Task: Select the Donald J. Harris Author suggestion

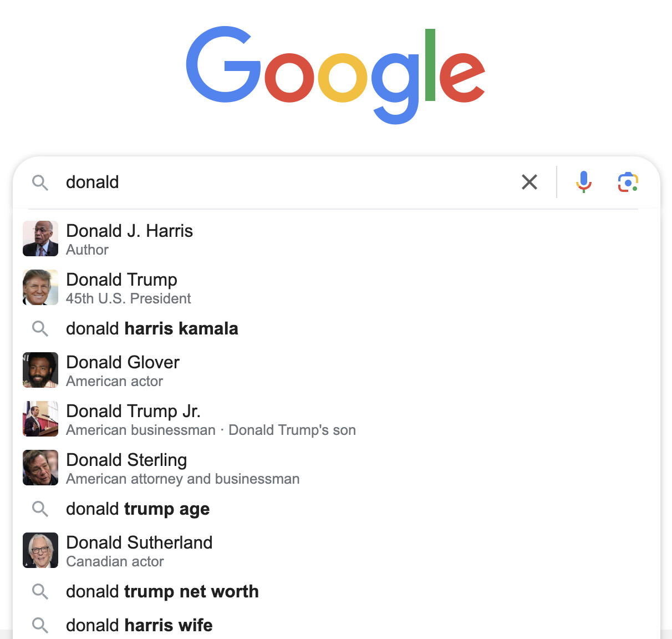Action: click(336, 239)
